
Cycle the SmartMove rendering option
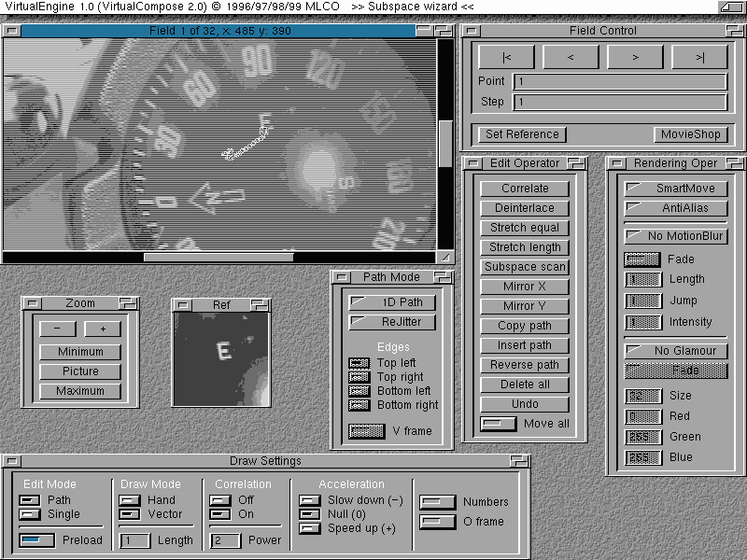click(676, 189)
